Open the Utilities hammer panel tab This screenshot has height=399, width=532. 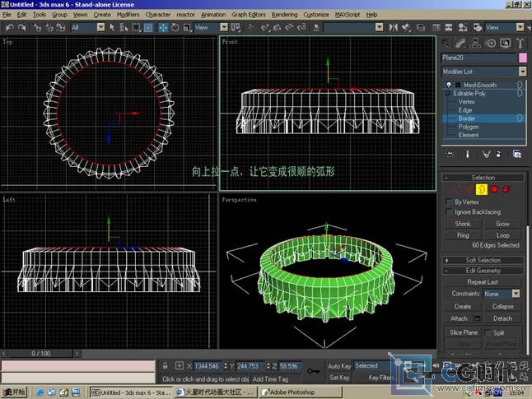click(520, 44)
